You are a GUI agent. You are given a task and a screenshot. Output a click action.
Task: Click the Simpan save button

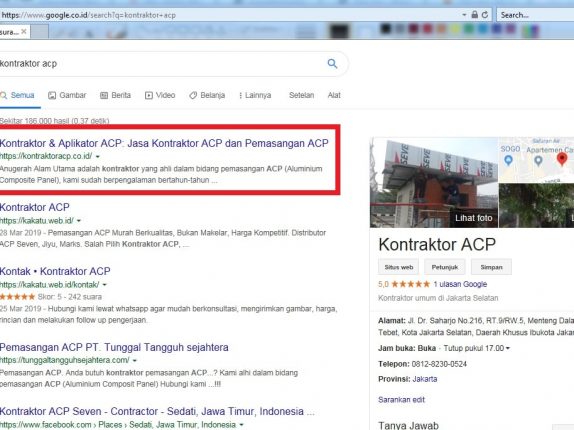pyautogui.click(x=491, y=267)
